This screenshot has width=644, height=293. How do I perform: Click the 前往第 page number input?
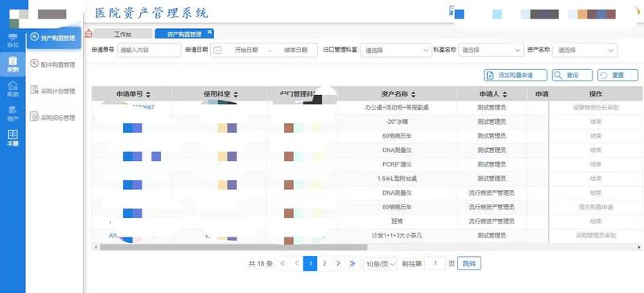tap(435, 263)
